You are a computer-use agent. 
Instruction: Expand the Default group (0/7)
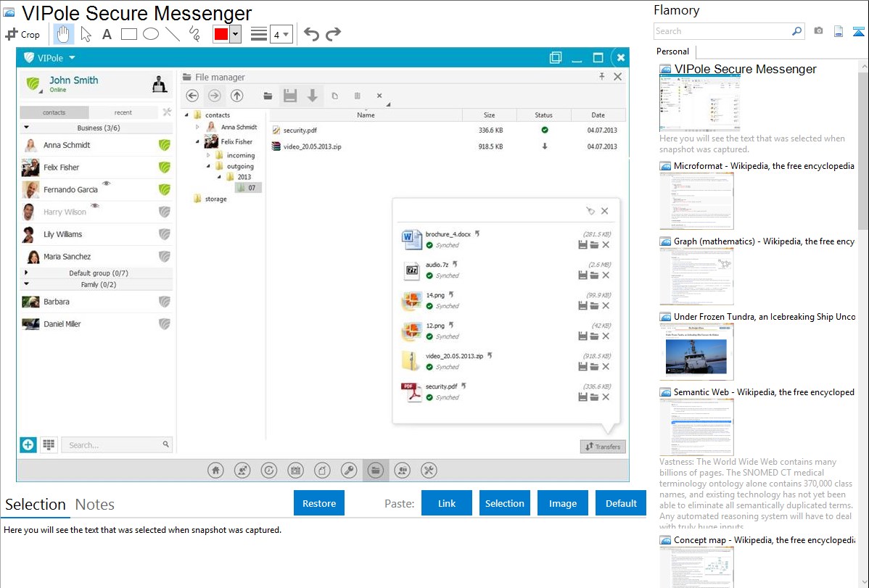pos(26,273)
